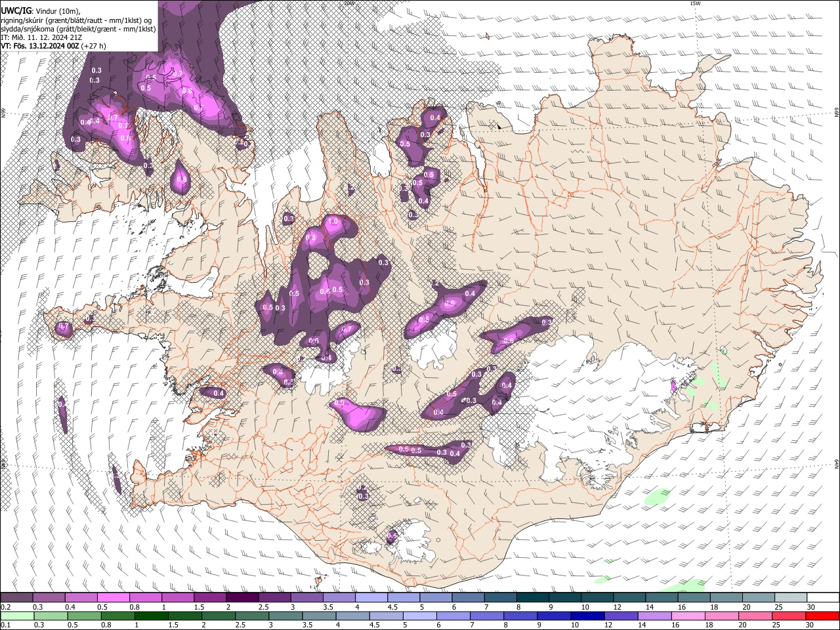
Task: Select the 1.5 purple swatch in upper legend row
Action: point(211,598)
